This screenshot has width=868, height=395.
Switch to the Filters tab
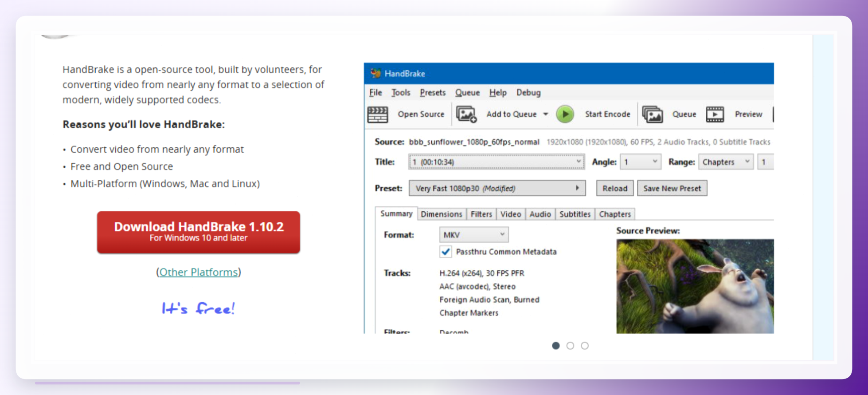click(481, 214)
